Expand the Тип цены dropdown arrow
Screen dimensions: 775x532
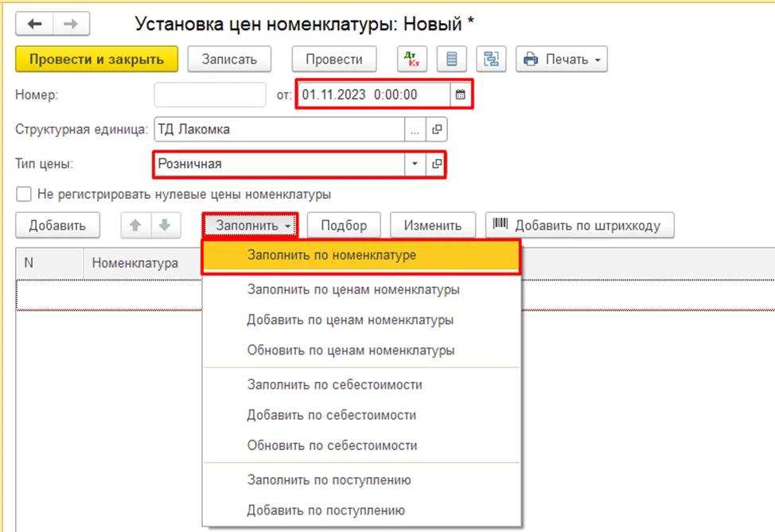pos(415,164)
